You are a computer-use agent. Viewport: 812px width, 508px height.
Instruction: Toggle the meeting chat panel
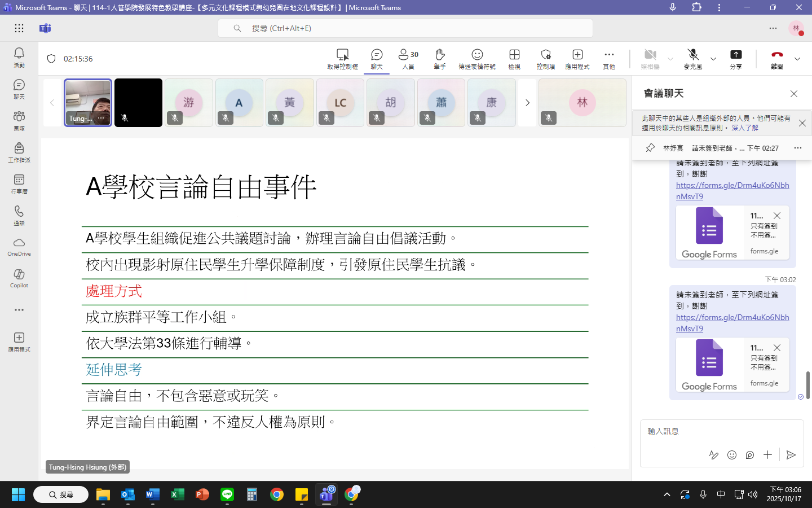coord(377,58)
